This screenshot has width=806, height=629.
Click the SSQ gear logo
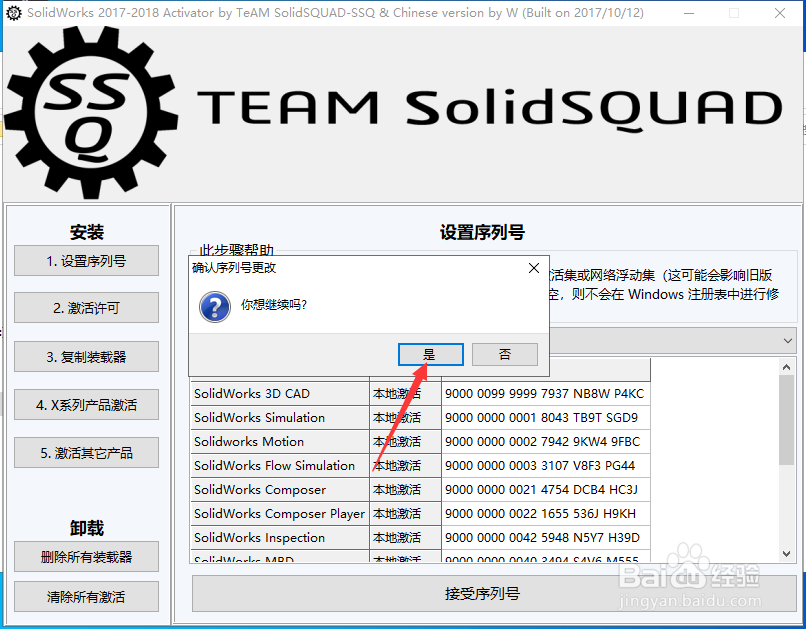pyautogui.click(x=91, y=113)
